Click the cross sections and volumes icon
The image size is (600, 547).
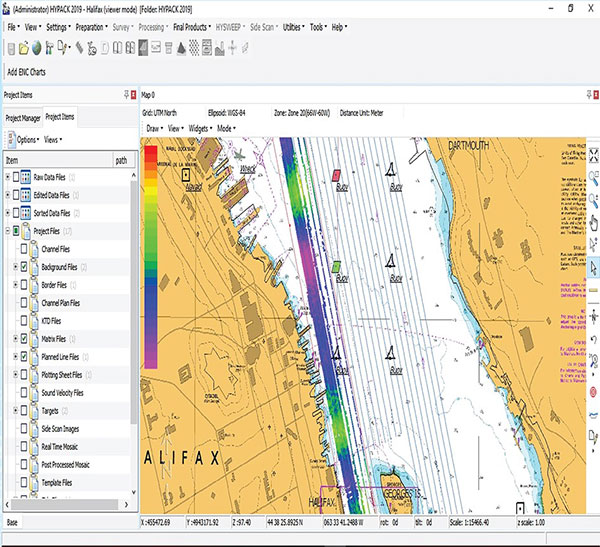click(x=220, y=48)
